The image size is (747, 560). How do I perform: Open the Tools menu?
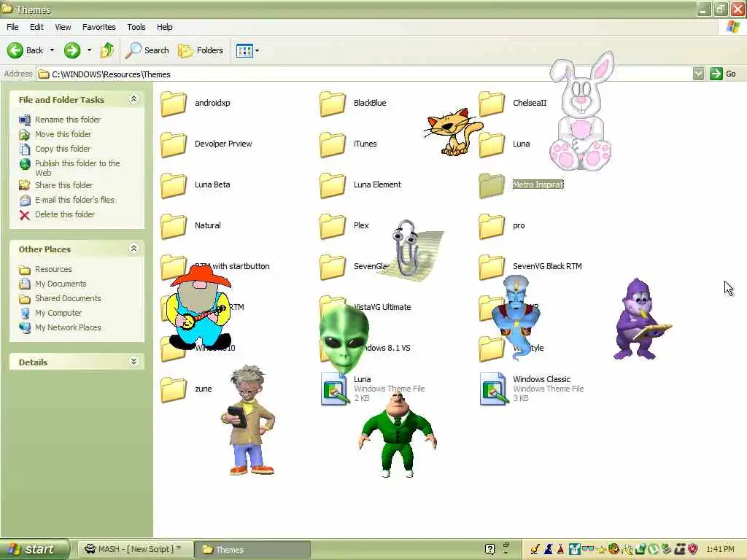tap(136, 27)
